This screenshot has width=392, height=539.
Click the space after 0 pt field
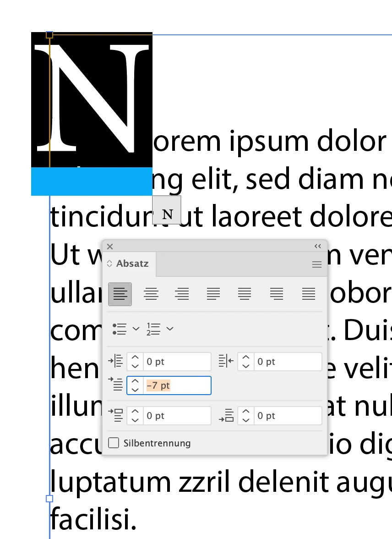coord(288,416)
